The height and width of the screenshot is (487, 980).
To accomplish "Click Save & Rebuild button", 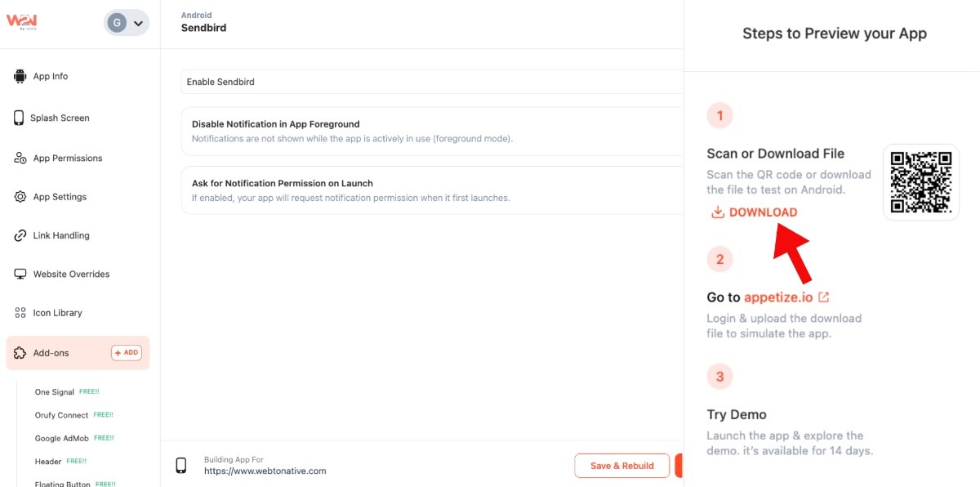I will tap(621, 466).
